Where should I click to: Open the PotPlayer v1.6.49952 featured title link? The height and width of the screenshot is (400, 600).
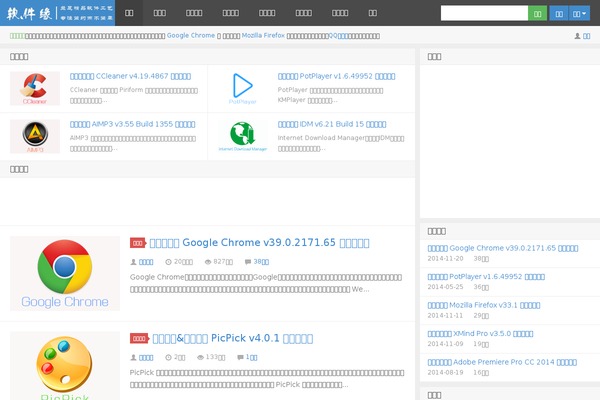[x=336, y=76]
